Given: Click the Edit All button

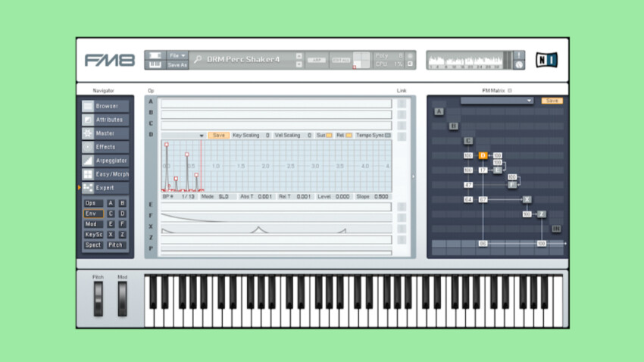Looking at the screenshot, I should click(x=341, y=60).
